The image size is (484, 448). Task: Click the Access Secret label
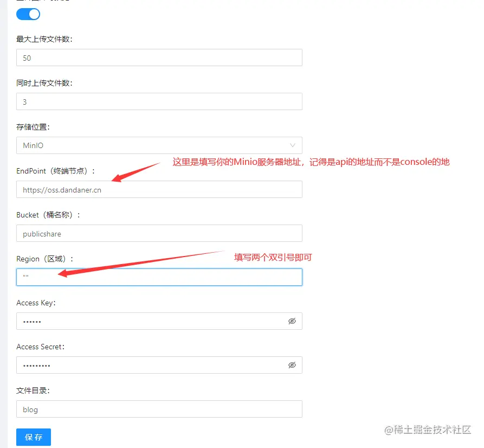coord(41,347)
